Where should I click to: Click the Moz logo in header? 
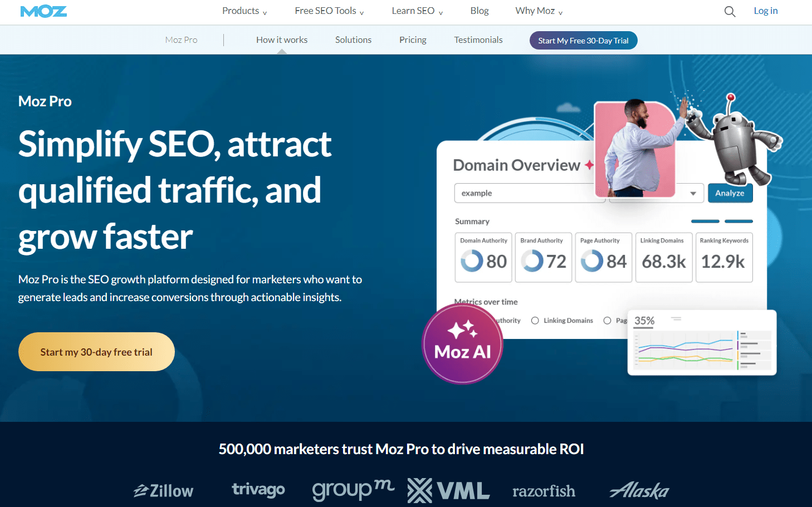(43, 11)
